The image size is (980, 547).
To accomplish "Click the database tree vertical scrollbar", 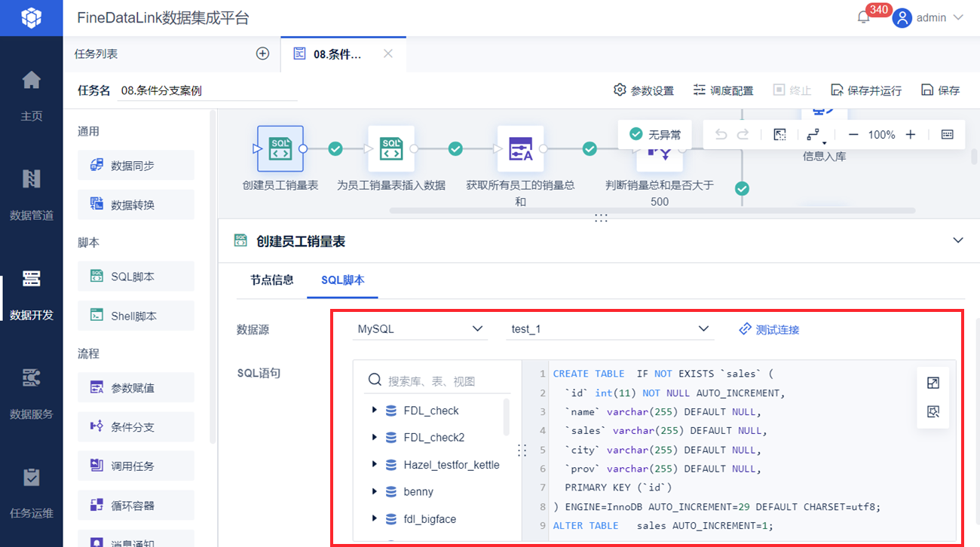I will click(x=506, y=417).
